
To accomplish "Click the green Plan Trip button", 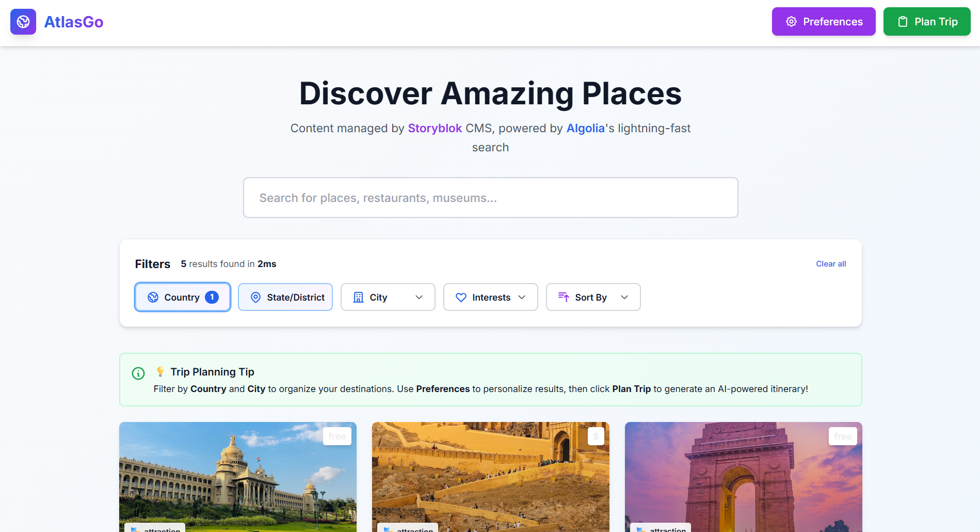I will [x=927, y=22].
